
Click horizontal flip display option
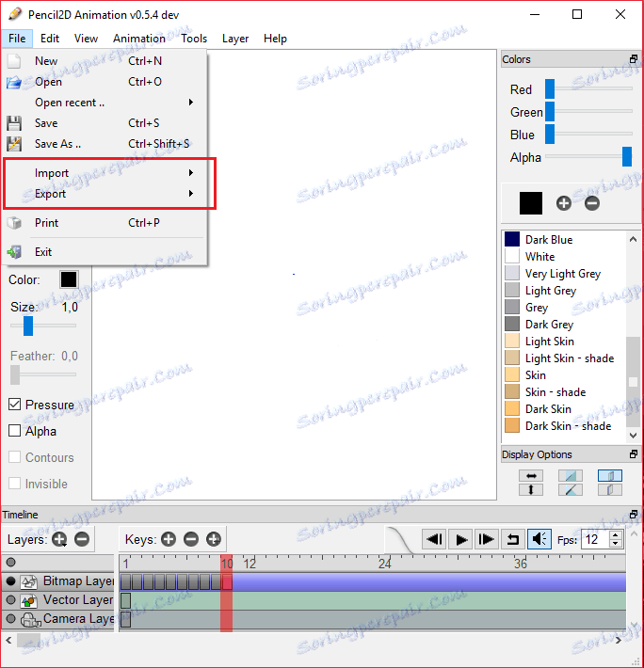531,475
